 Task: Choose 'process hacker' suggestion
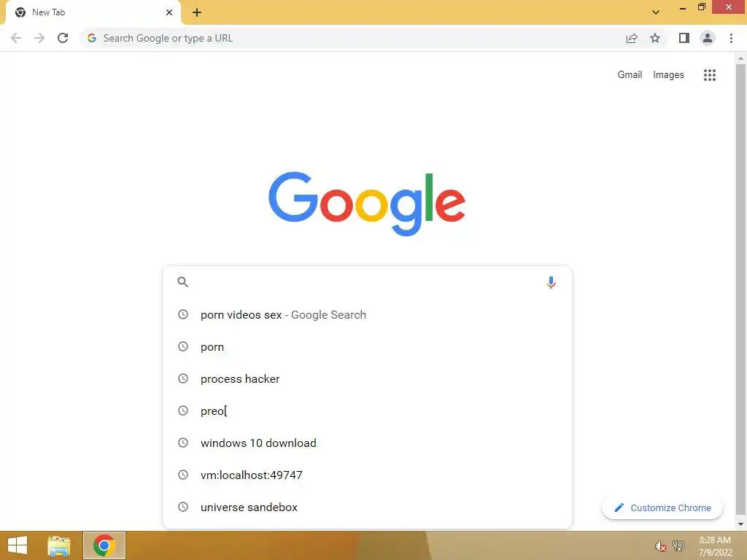367,379
